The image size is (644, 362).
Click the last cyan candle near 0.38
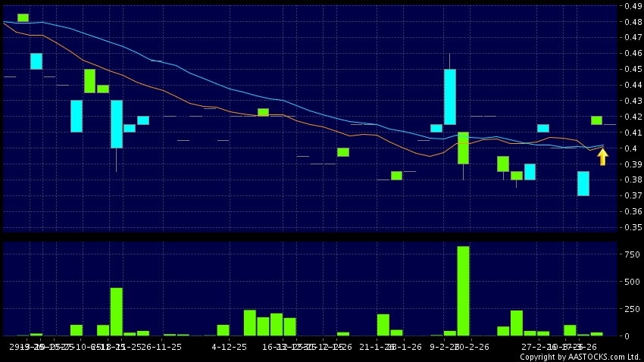(x=583, y=183)
